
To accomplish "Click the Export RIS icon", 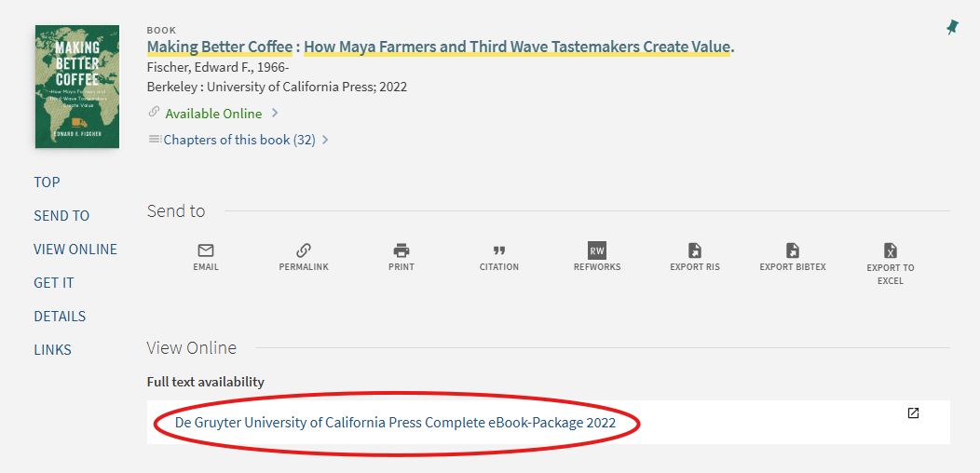I will point(695,250).
